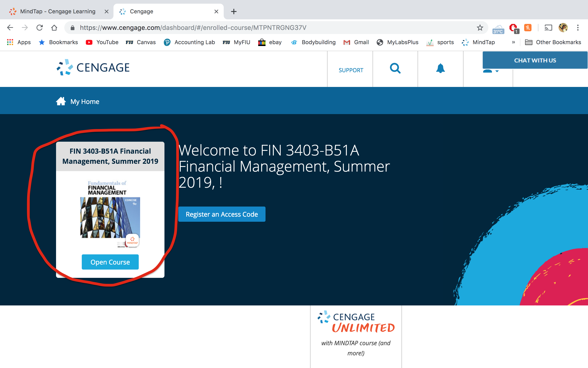
Task: Open the ebay bookmark
Action: (x=270, y=42)
